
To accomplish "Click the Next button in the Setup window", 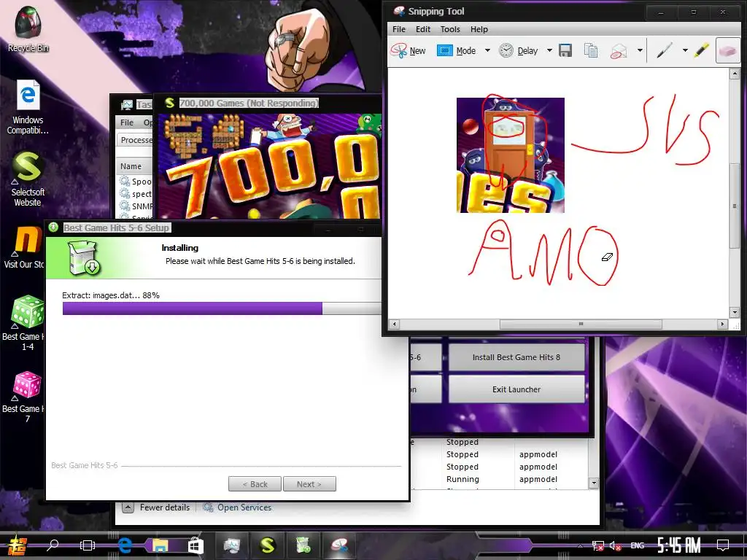I will pyautogui.click(x=309, y=484).
